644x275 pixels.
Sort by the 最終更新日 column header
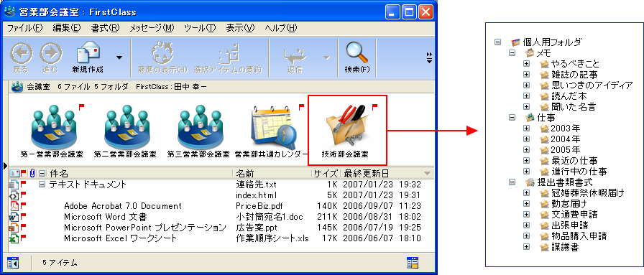(x=367, y=173)
